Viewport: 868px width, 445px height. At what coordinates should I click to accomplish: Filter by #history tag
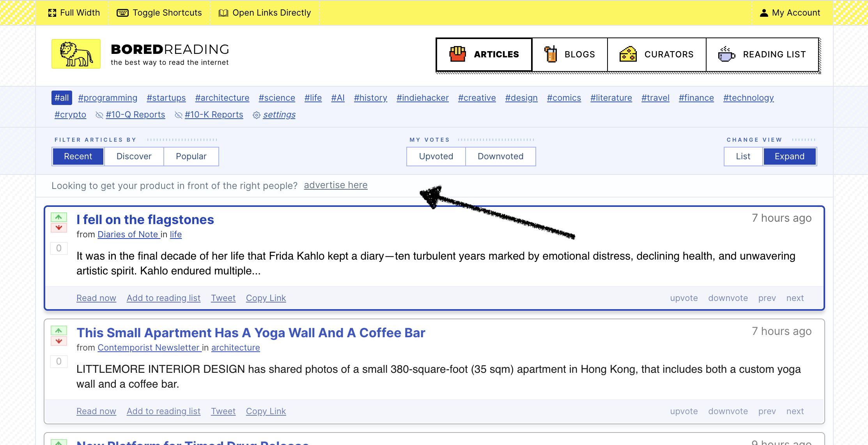370,98
